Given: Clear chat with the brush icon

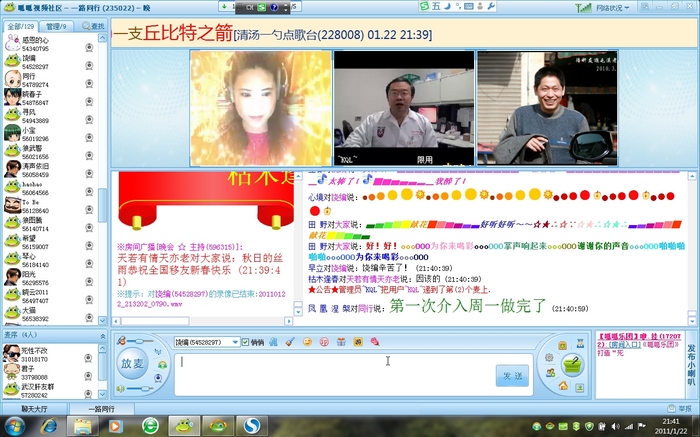Looking at the screenshot, I should [290, 342].
